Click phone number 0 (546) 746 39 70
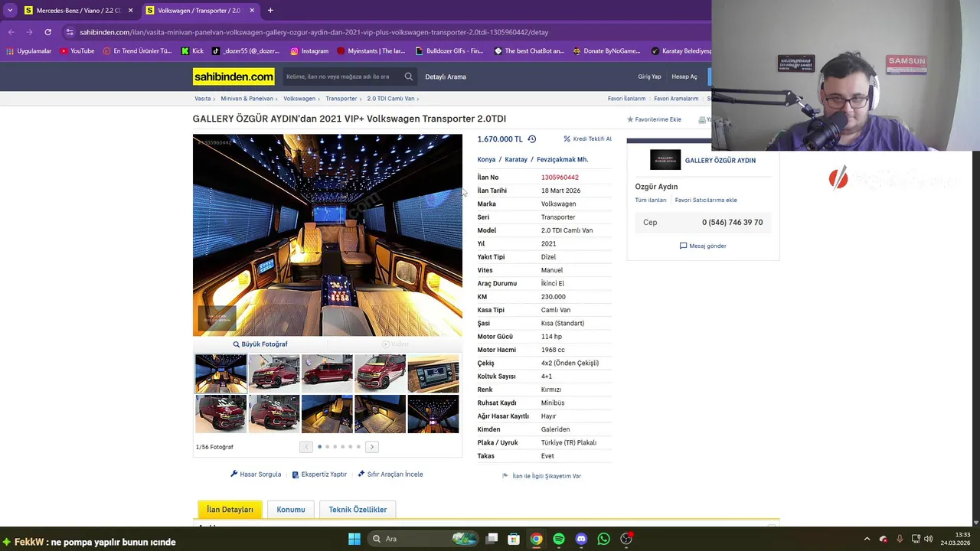The width and height of the screenshot is (980, 551). pos(732,223)
